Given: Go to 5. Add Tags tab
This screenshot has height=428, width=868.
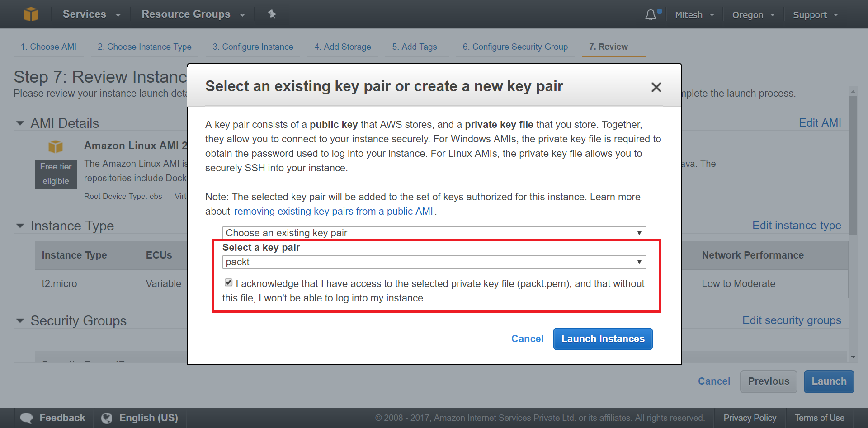Looking at the screenshot, I should click(415, 47).
